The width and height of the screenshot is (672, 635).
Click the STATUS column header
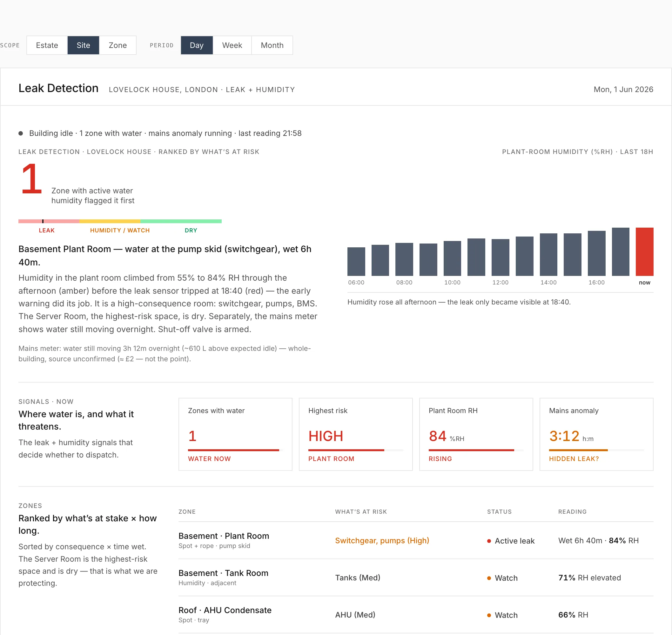click(x=499, y=512)
